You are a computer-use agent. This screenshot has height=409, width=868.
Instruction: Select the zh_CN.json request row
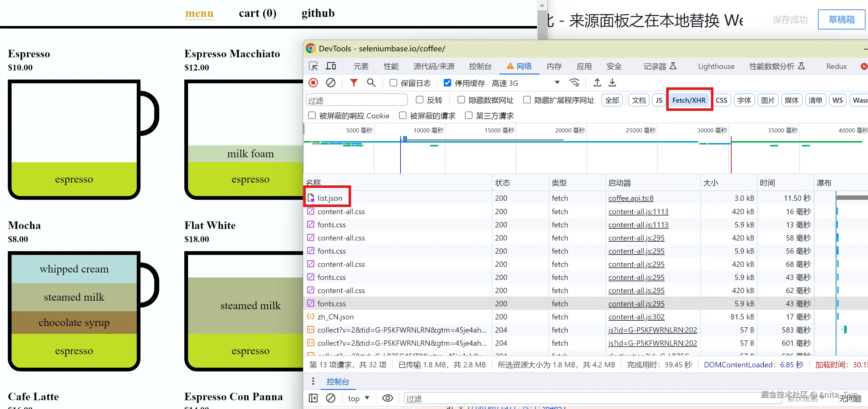[586, 317]
